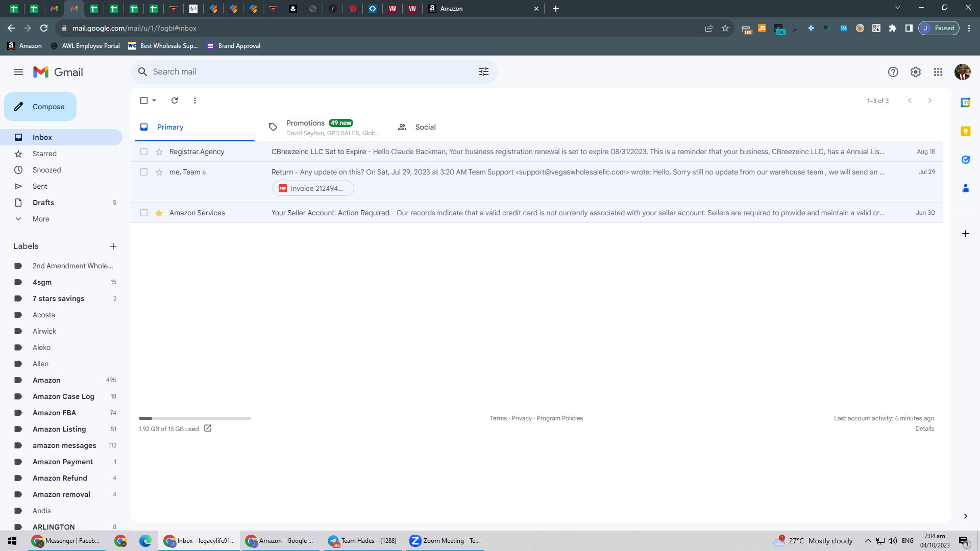Show hidden system tray icons
980x551 pixels.
[x=868, y=541]
